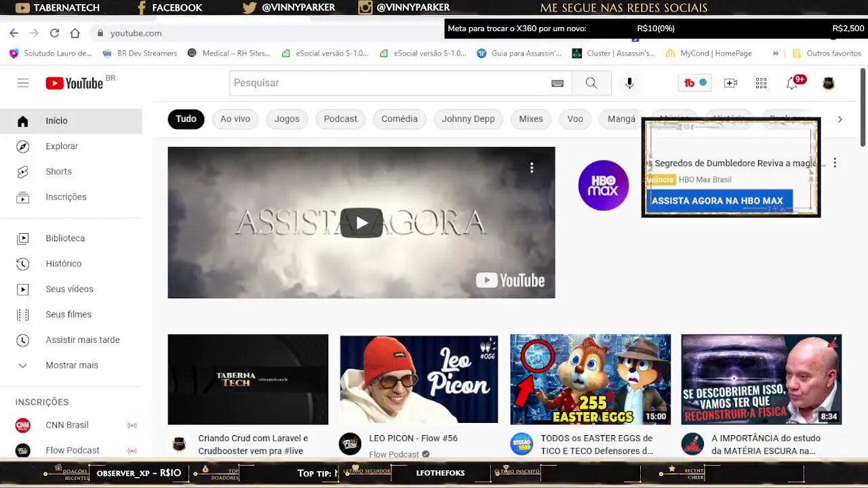Image resolution: width=868 pixels, height=488 pixels.
Task: Open Seus vídeos in the sidebar
Action: [x=71, y=289]
